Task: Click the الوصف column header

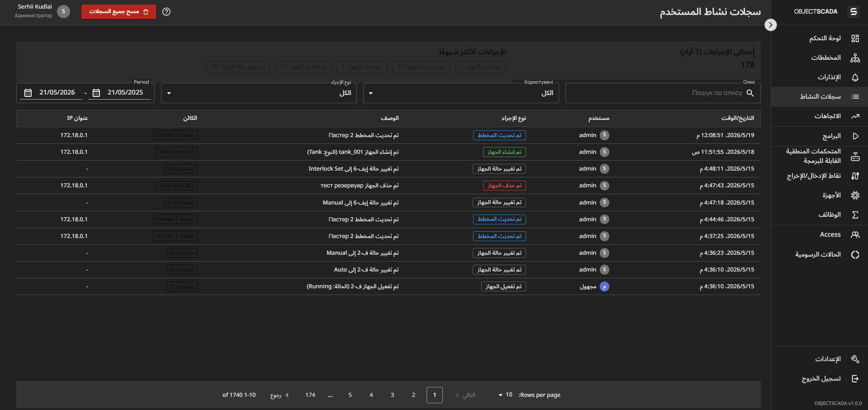Action: pos(390,118)
